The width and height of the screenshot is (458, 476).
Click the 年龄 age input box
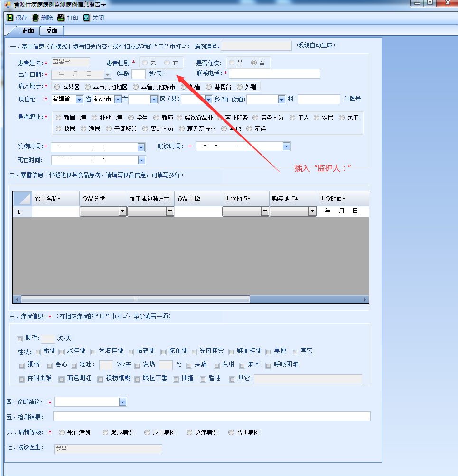click(139, 74)
